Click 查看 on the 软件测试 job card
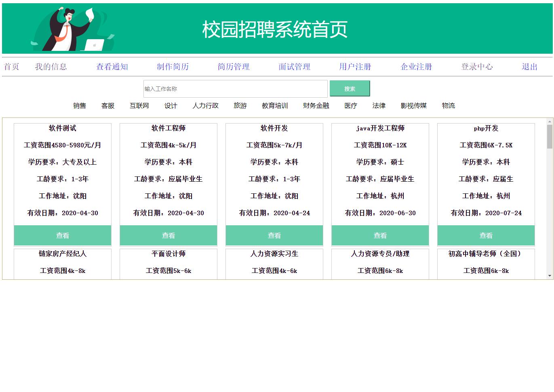 62,235
